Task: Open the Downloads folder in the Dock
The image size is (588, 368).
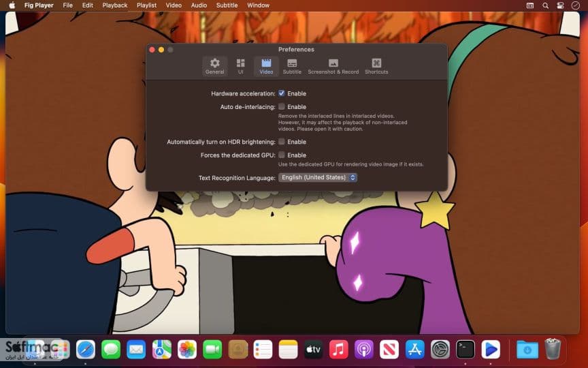Action: pos(527,350)
